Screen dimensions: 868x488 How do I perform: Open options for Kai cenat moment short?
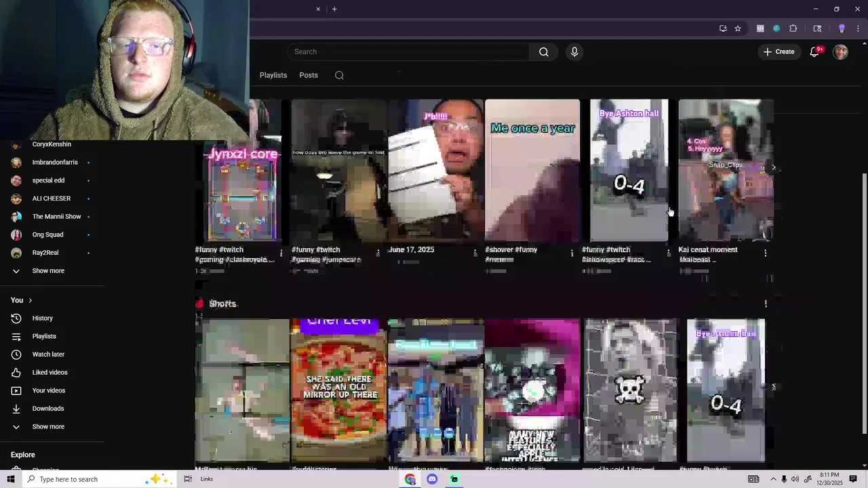766,253
